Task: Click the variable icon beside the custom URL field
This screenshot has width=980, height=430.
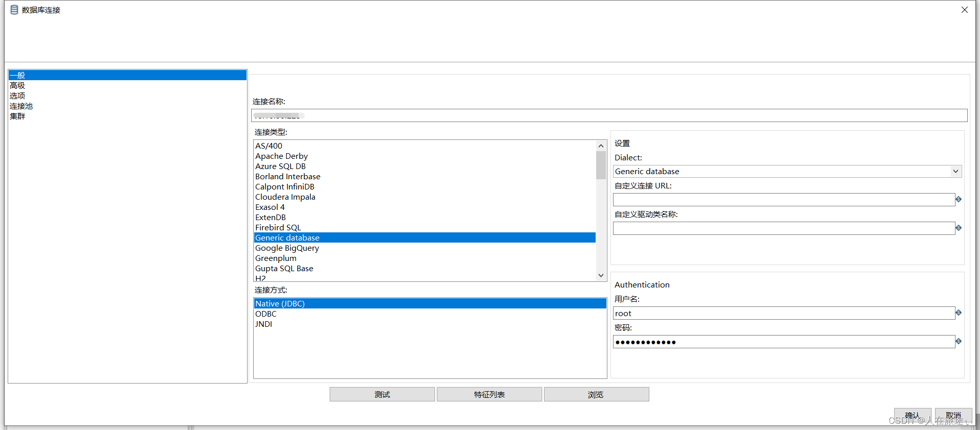Action: [959, 199]
